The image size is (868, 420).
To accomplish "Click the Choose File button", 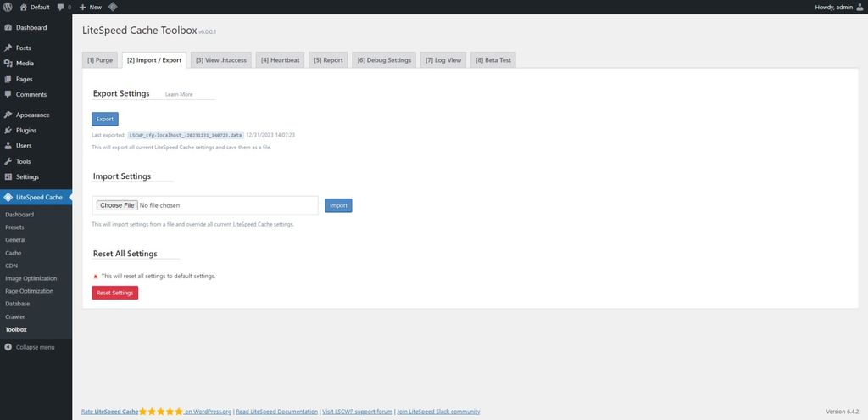I will tap(117, 205).
